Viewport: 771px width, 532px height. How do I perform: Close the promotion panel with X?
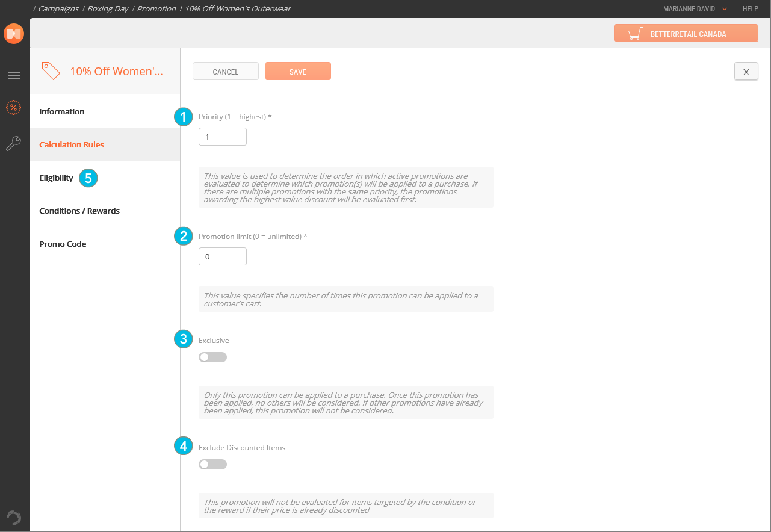click(746, 72)
